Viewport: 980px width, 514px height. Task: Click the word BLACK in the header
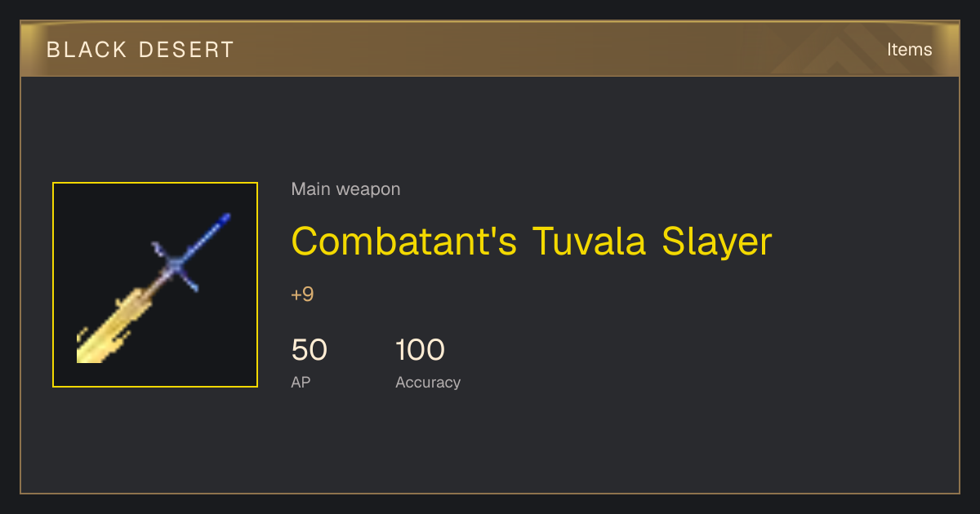click(x=85, y=50)
